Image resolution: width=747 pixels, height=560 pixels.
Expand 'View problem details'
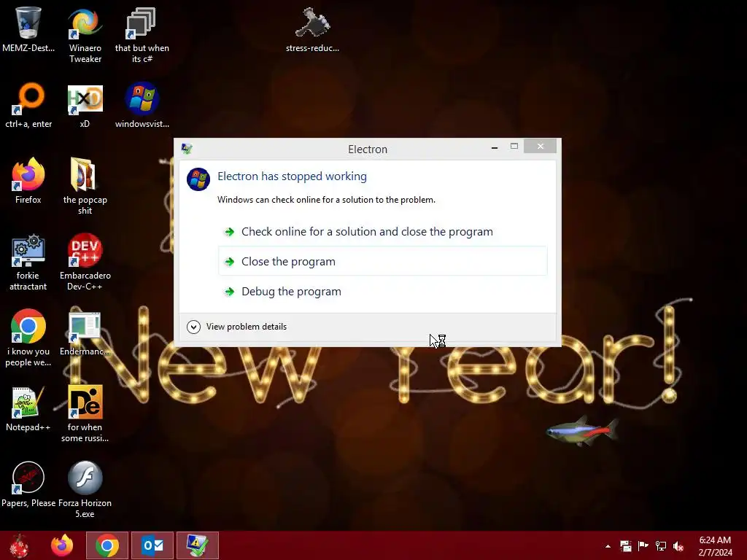pyautogui.click(x=237, y=327)
